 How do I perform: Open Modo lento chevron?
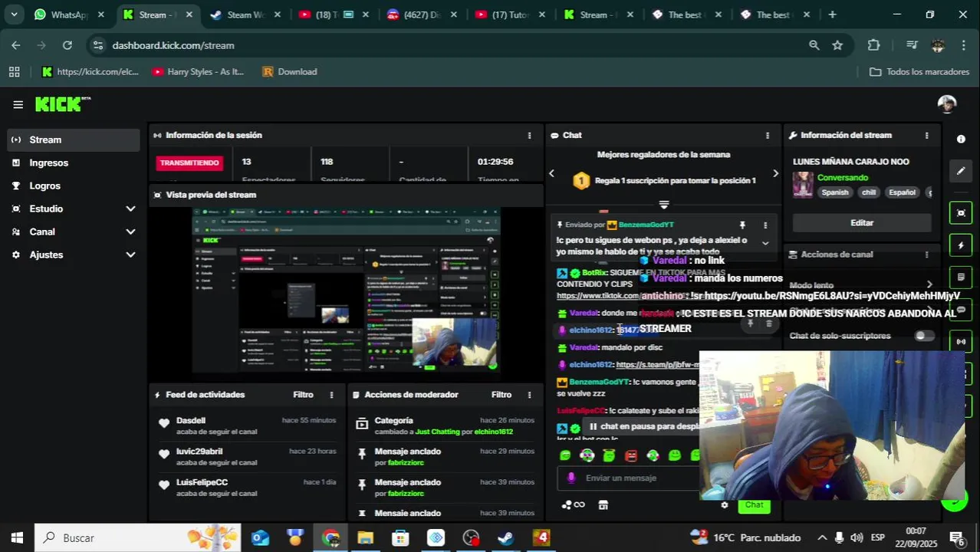click(929, 285)
